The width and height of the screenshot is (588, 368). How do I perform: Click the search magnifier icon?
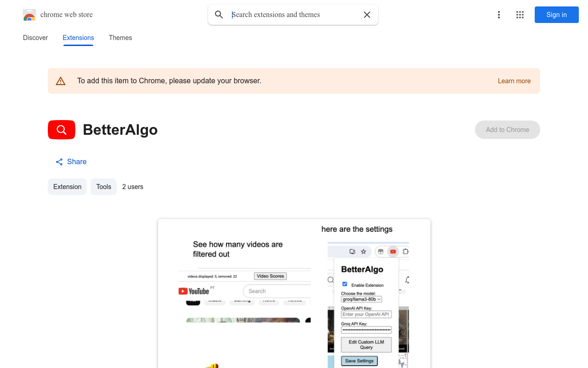(x=219, y=15)
